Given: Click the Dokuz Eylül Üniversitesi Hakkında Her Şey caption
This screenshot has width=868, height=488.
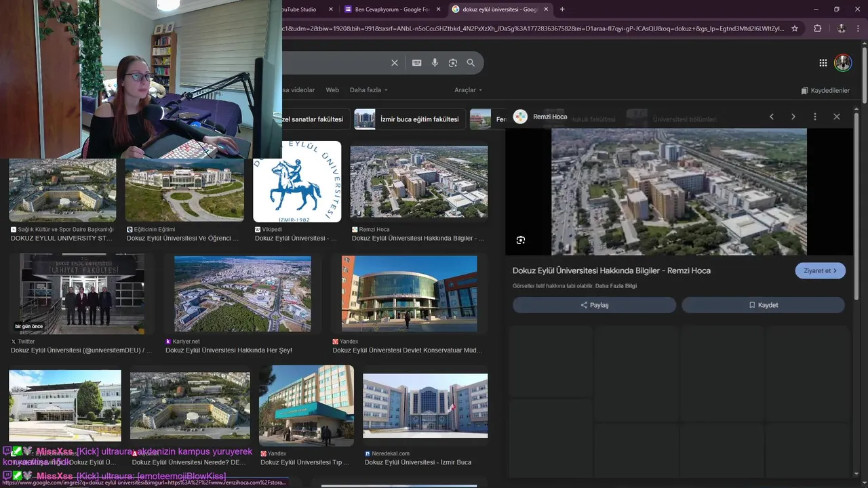Looking at the screenshot, I should pyautogui.click(x=229, y=350).
